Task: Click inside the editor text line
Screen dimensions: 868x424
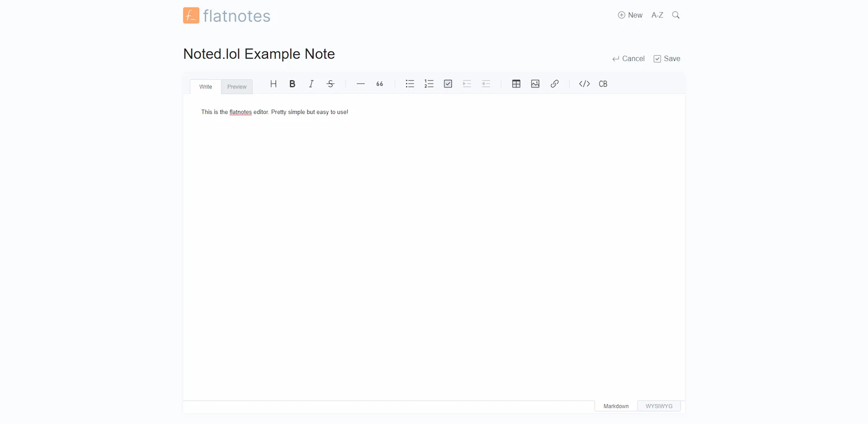Action: [x=275, y=112]
